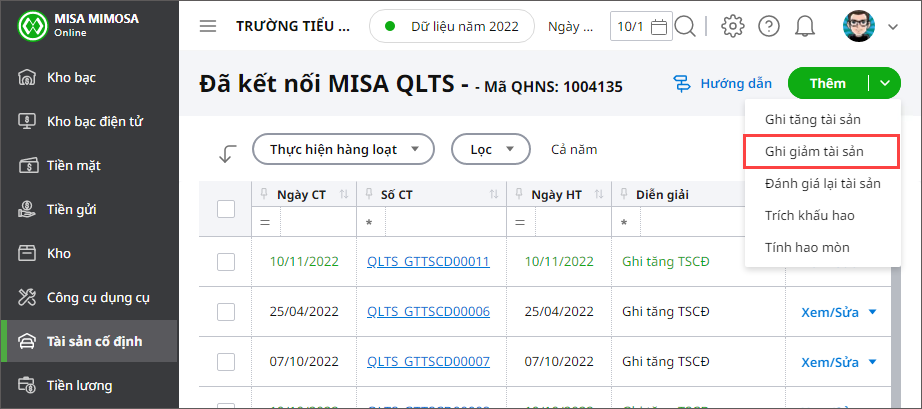Click the date field showing 10/1
This screenshot has width=922, height=409.
[642, 26]
